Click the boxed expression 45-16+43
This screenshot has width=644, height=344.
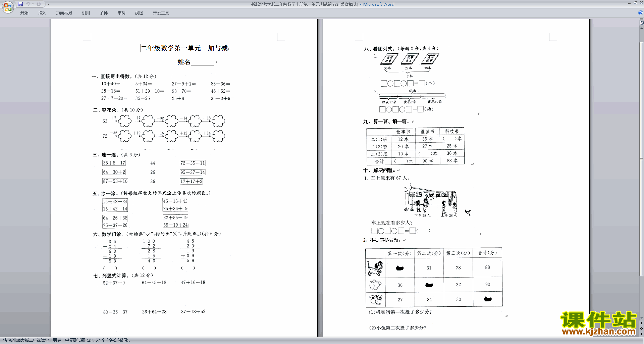point(175,201)
